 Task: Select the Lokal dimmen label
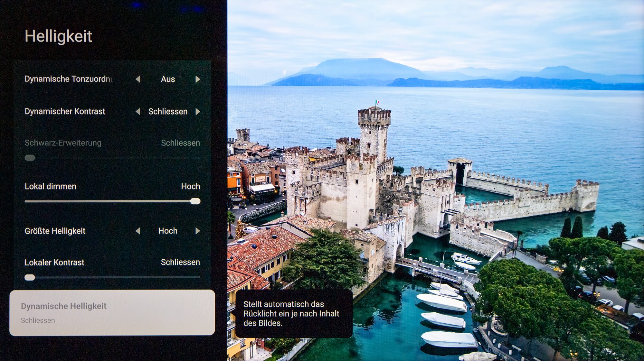51,187
